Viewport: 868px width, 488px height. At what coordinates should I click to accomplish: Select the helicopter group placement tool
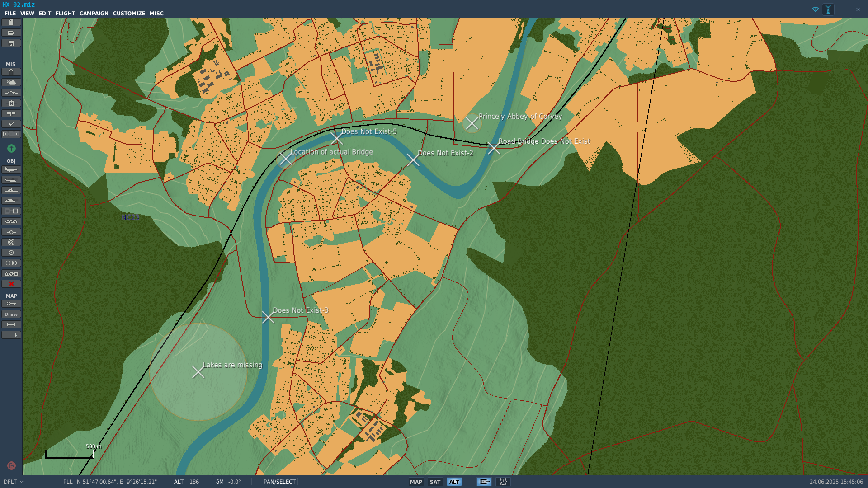[x=11, y=180]
